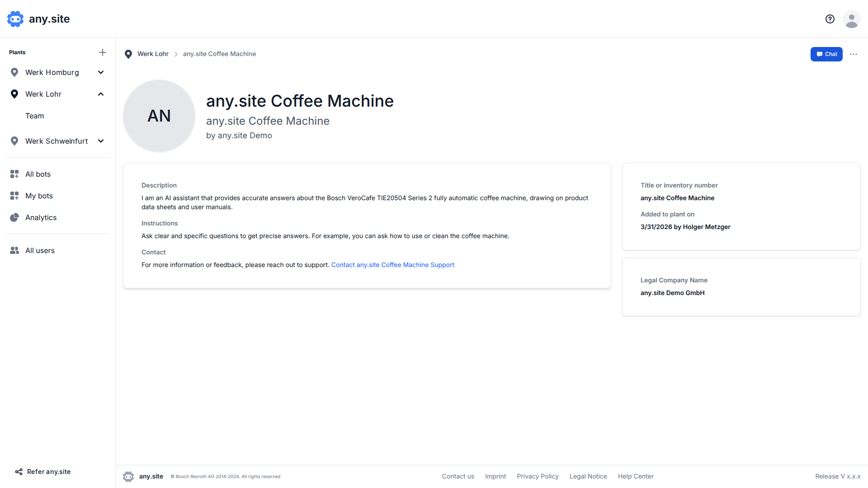Open the Analytics page
The image size is (868, 488).
coord(41,217)
